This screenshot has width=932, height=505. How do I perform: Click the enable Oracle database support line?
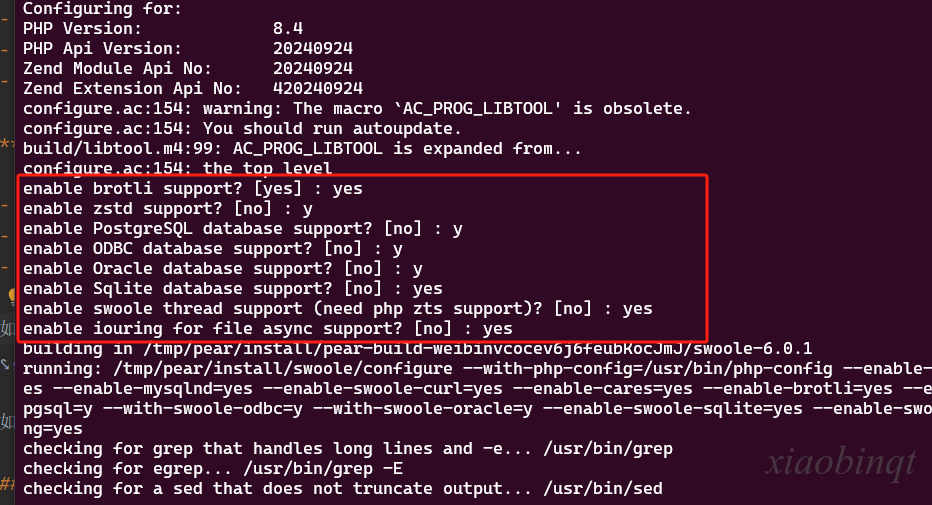(x=223, y=269)
